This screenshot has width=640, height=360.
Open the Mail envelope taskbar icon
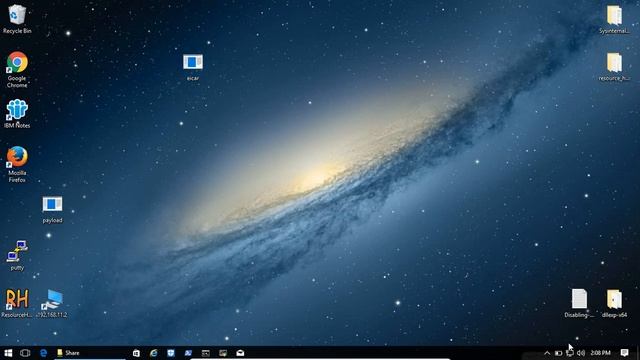pos(240,353)
